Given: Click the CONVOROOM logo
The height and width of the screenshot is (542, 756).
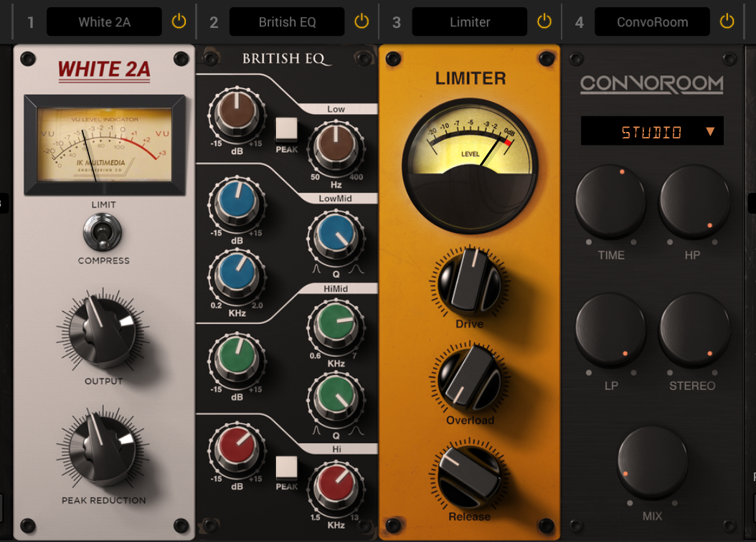Looking at the screenshot, I should click(652, 84).
